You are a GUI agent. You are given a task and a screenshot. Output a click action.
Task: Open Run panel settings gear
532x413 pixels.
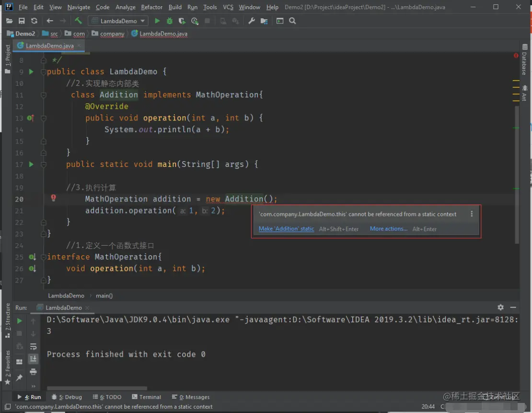pyautogui.click(x=500, y=307)
